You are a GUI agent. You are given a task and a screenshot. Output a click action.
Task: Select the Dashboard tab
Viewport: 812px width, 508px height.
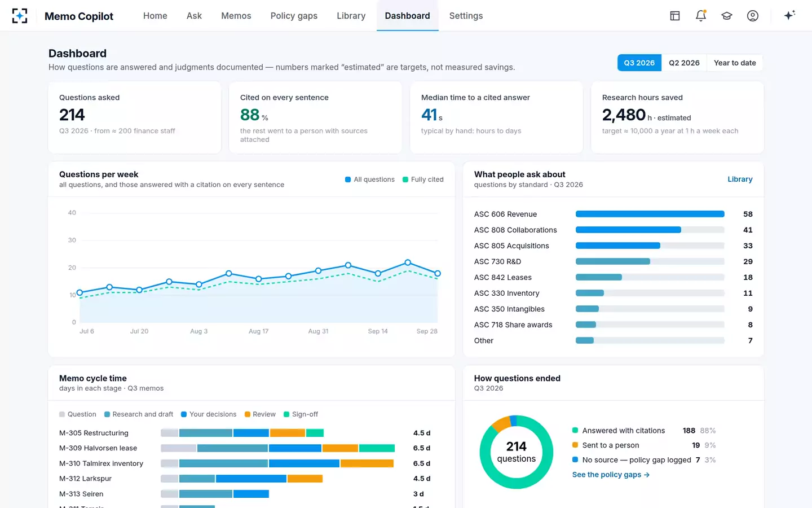pos(407,16)
